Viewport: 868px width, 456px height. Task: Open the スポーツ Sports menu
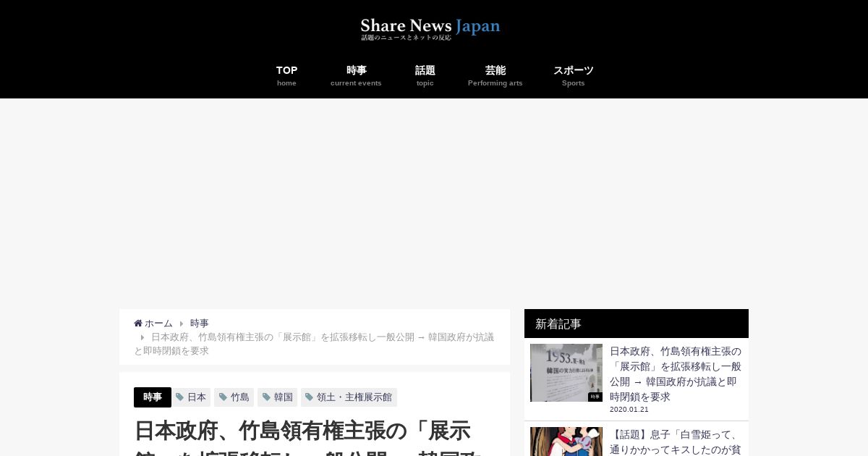click(574, 76)
